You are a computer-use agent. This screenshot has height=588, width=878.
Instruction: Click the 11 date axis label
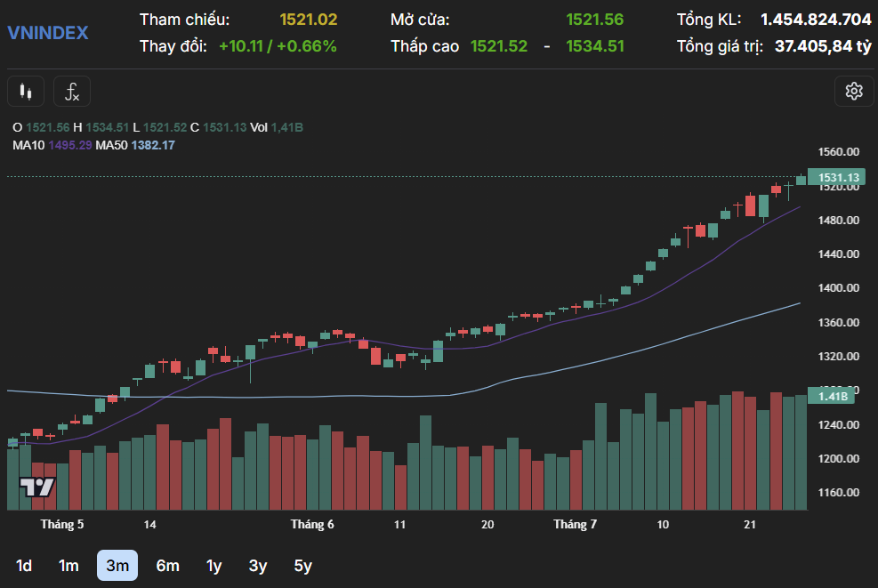[x=399, y=525]
